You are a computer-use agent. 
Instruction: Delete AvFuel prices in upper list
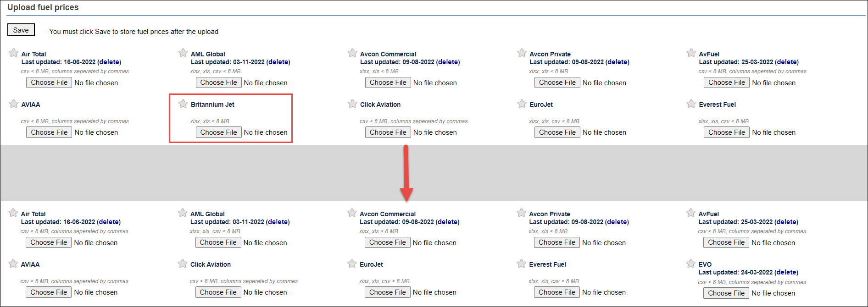[x=787, y=62]
